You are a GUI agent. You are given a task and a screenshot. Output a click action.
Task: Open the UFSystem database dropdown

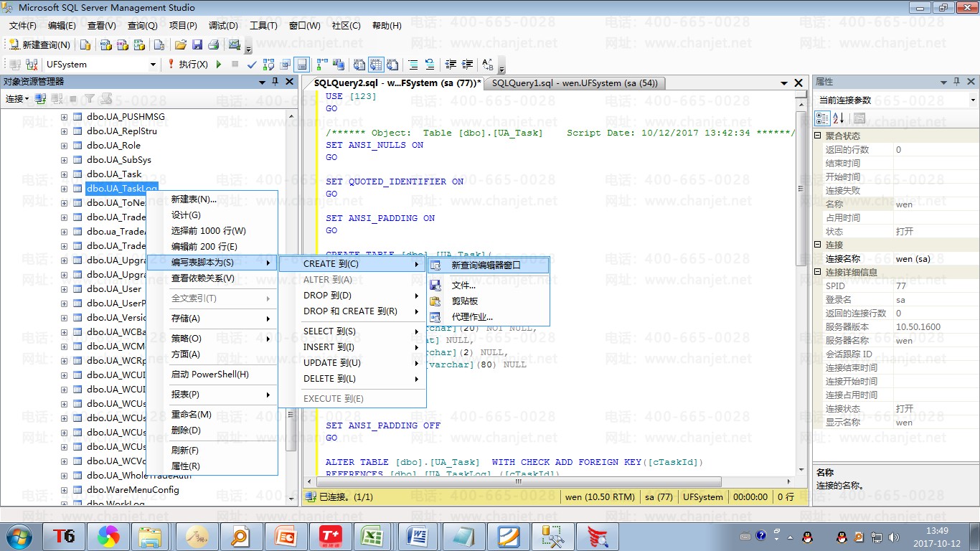coord(152,65)
